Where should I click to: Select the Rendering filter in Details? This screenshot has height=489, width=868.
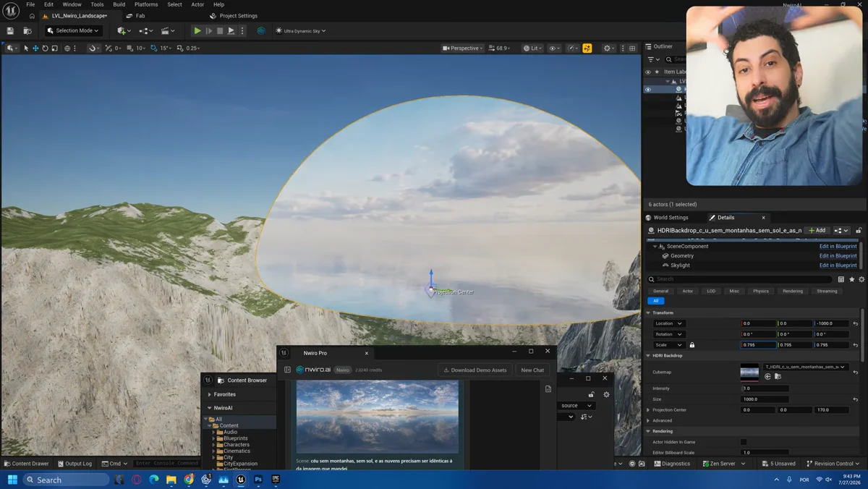pos(793,291)
